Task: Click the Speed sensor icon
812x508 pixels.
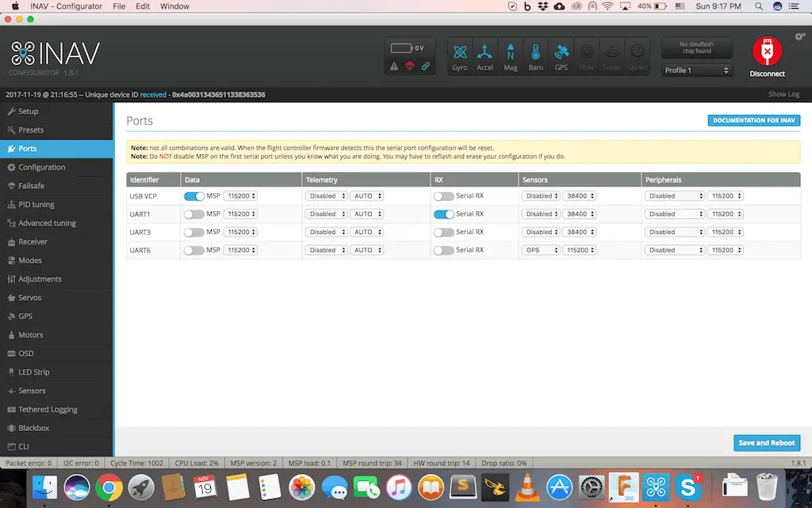Action: [637, 56]
